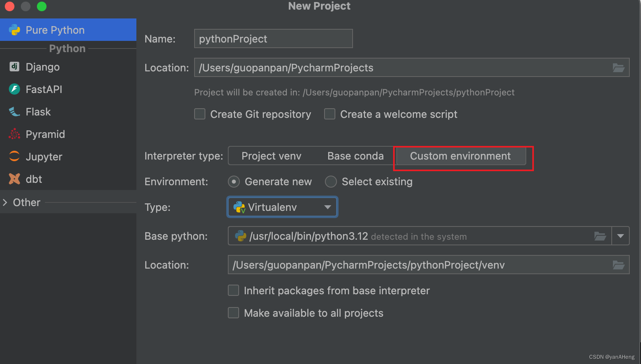Click Virtualenv python icon in Type combo
Screen dimensions: 641x364
point(239,207)
